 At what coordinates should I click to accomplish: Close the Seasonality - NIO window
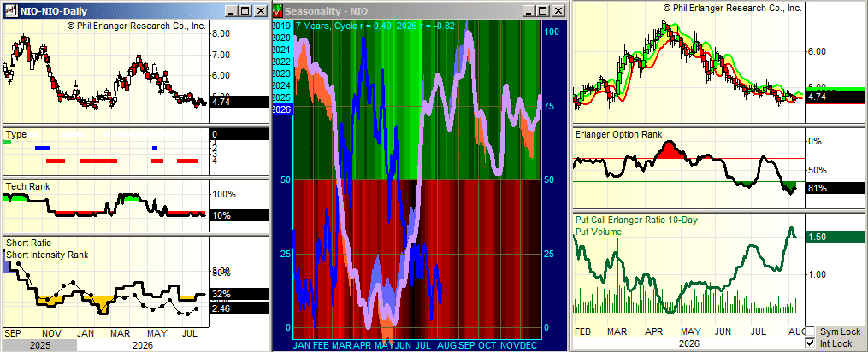tap(557, 10)
